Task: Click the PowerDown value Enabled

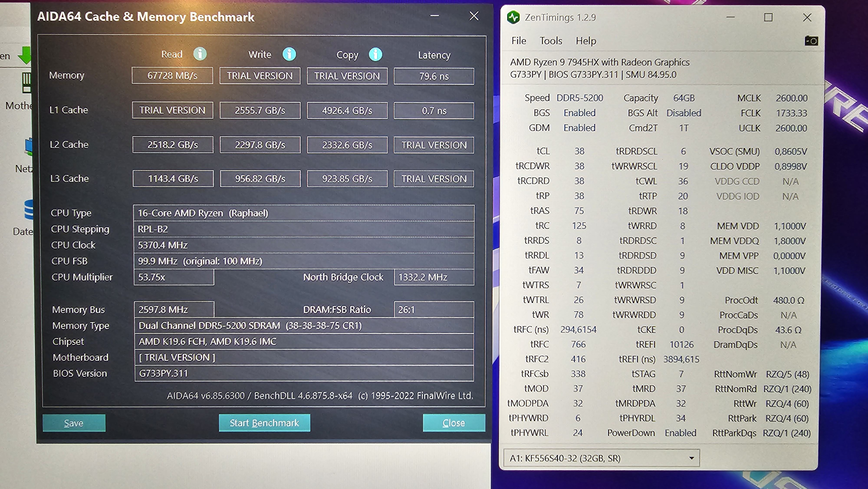Action: click(x=680, y=433)
